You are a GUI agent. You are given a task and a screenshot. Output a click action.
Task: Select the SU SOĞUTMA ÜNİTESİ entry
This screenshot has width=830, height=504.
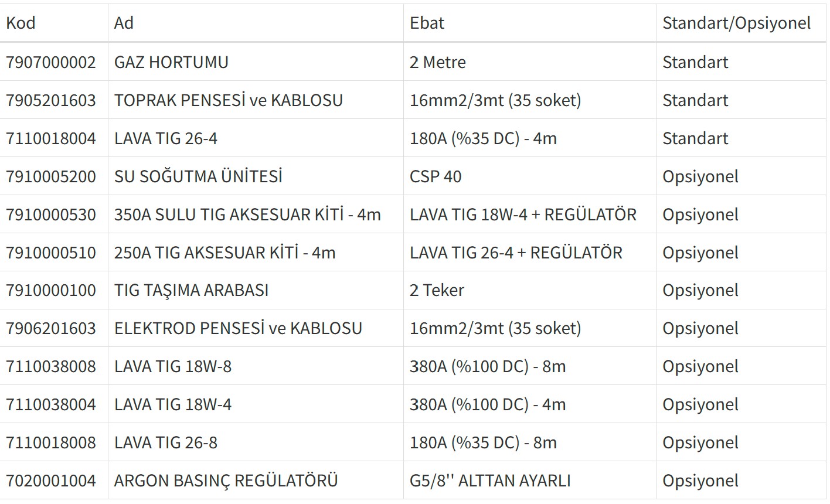coord(198,176)
